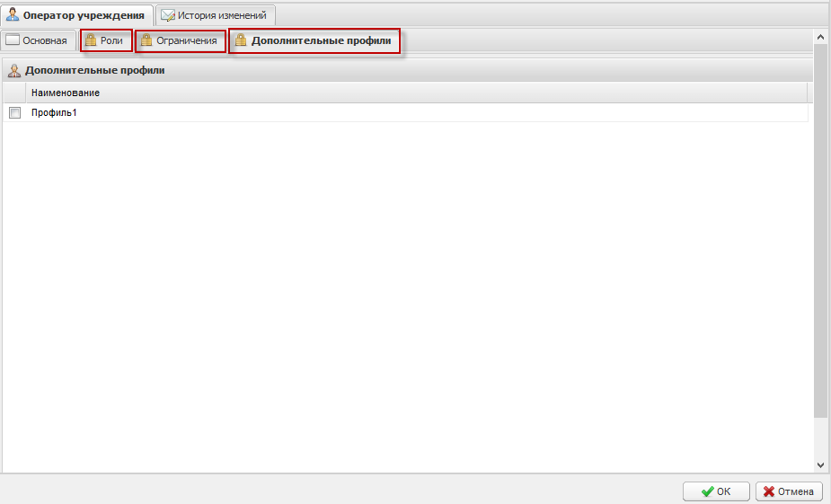Viewport: 831px width, 504px height.
Task: Click the empty header cell above the checkbox
Action: [14, 93]
